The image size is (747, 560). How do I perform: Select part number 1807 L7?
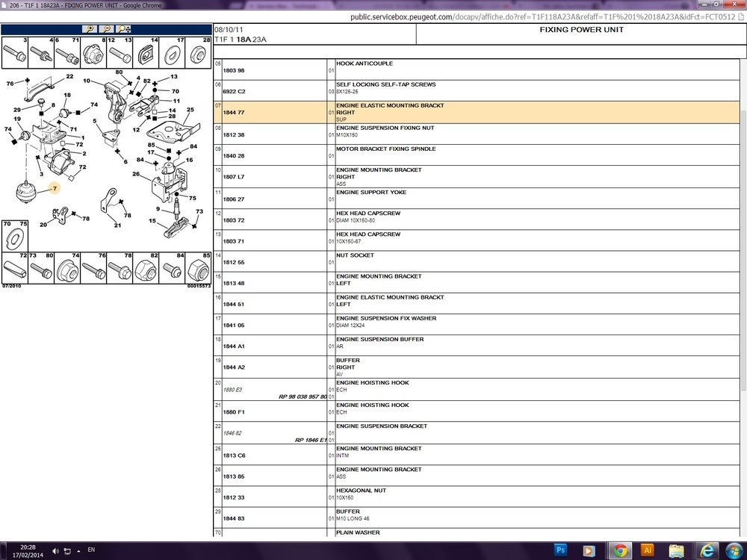[x=233, y=177]
